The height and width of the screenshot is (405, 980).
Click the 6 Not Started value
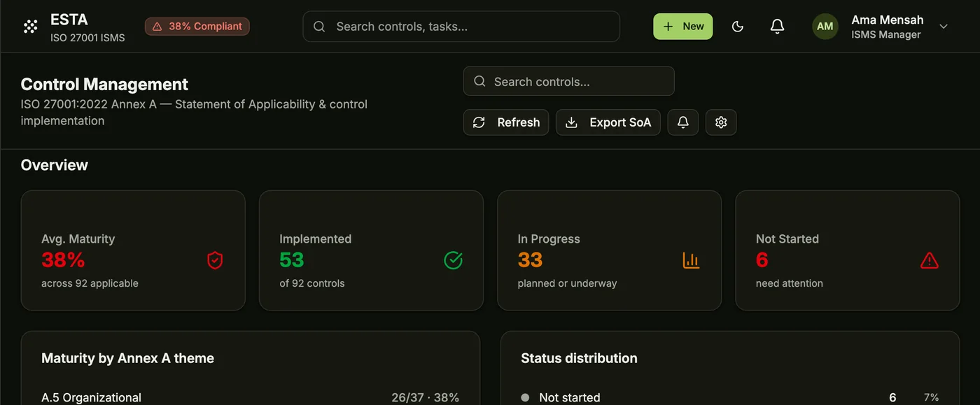(x=762, y=260)
